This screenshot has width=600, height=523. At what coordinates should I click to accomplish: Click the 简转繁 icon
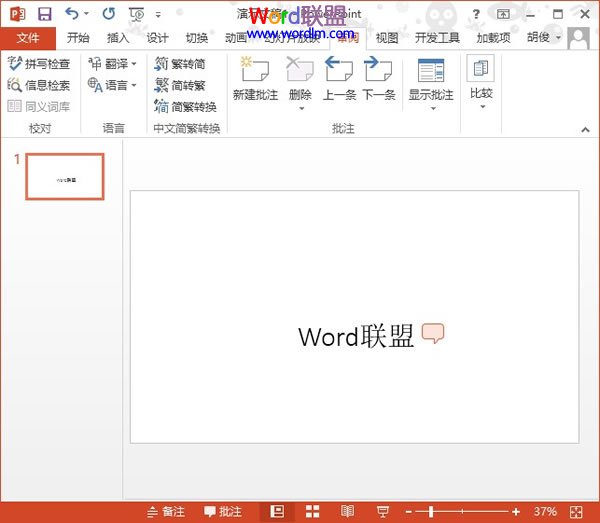[161, 85]
